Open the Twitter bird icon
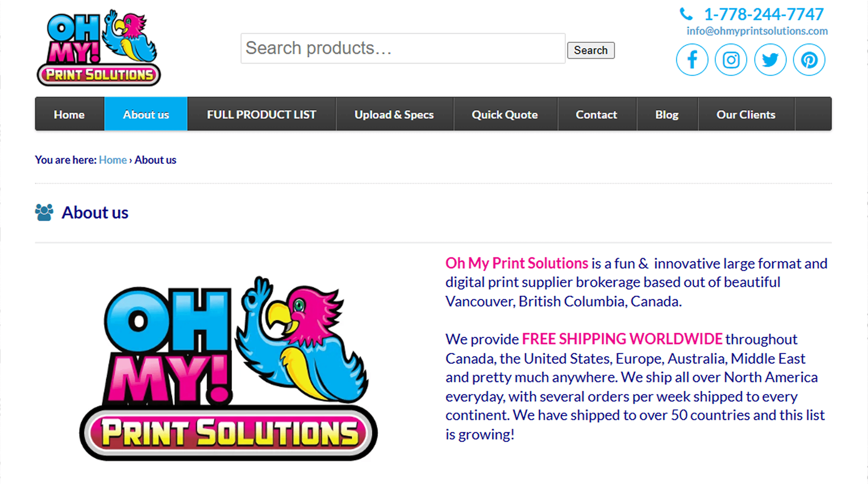The width and height of the screenshot is (868, 484). tap(770, 60)
